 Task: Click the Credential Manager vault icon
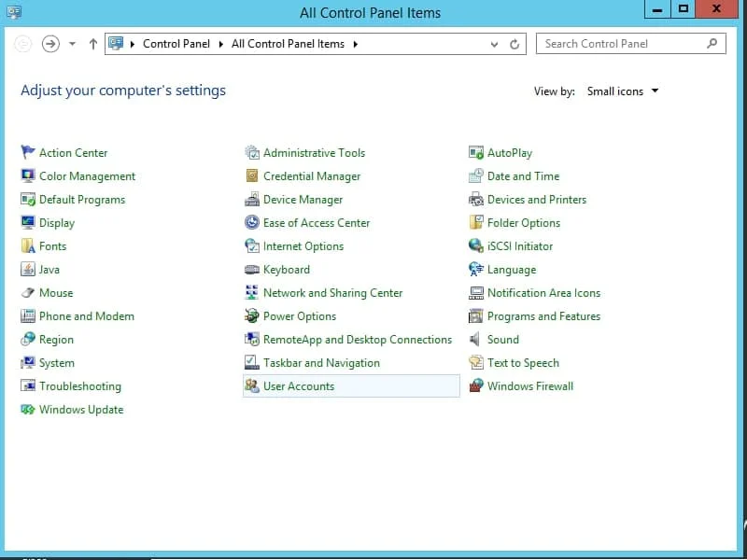pyautogui.click(x=251, y=175)
